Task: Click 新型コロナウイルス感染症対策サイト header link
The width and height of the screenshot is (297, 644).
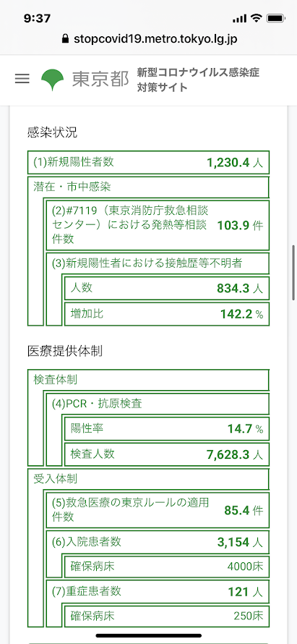Action: pyautogui.click(x=199, y=80)
